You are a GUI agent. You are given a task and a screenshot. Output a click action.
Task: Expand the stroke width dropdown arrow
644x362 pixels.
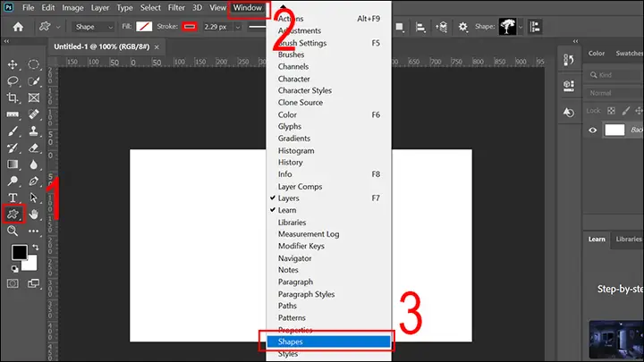click(x=237, y=27)
